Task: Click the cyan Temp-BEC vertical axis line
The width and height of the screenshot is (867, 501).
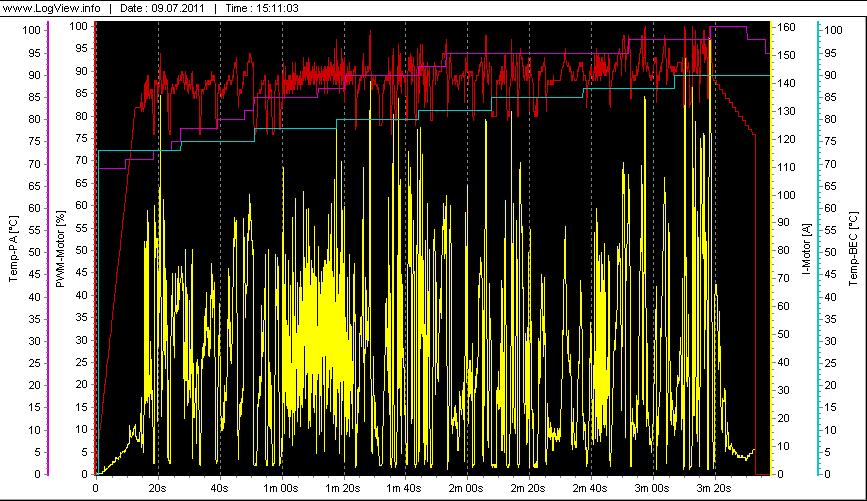Action: pos(818,248)
